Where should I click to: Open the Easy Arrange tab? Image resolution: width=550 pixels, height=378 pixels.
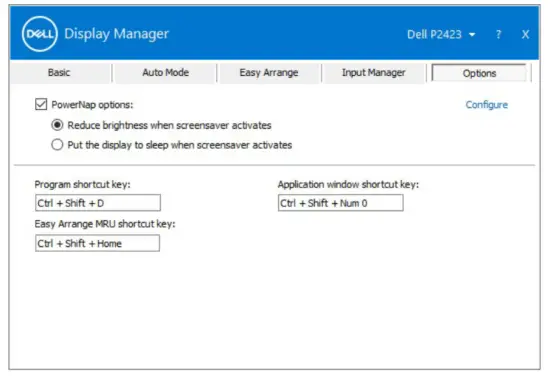[269, 73]
